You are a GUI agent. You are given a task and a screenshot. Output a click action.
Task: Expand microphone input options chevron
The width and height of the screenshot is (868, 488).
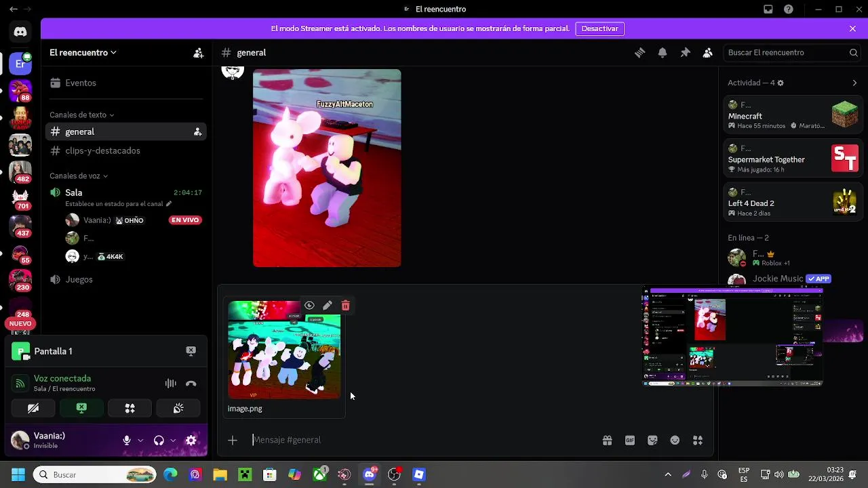coord(140,441)
